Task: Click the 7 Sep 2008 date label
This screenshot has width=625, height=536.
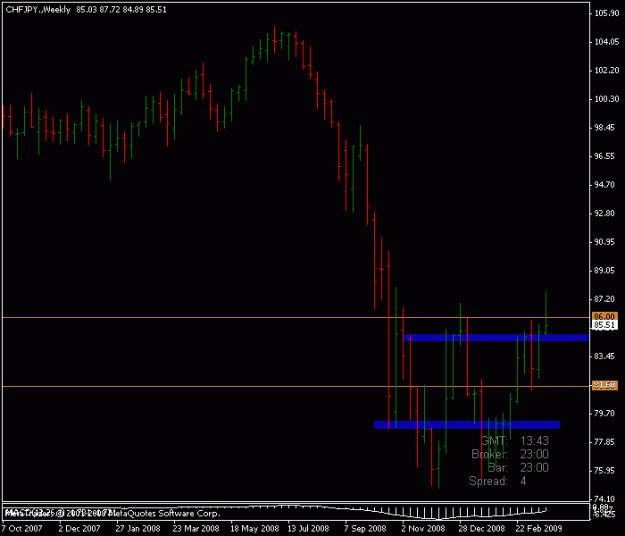Action: pos(365,528)
